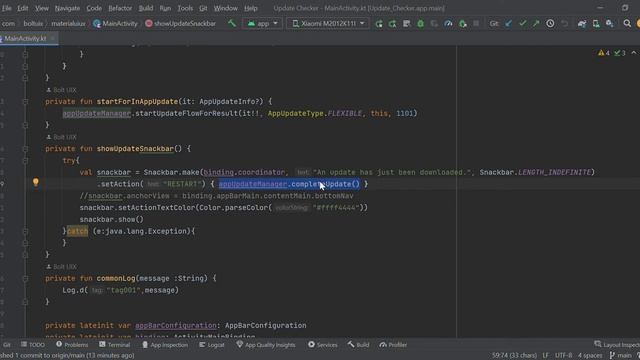This screenshot has height=360, width=640.
Task: Open the Services tool window
Action: 322,345
